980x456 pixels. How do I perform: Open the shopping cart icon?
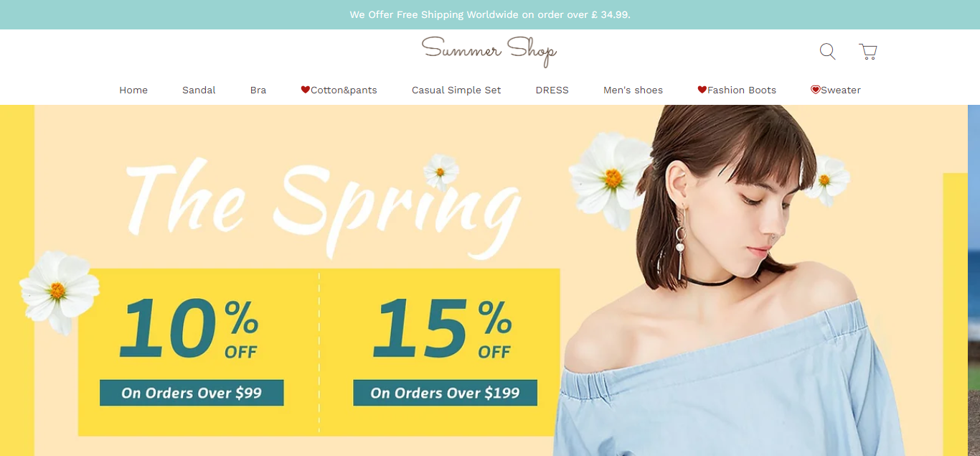(868, 52)
